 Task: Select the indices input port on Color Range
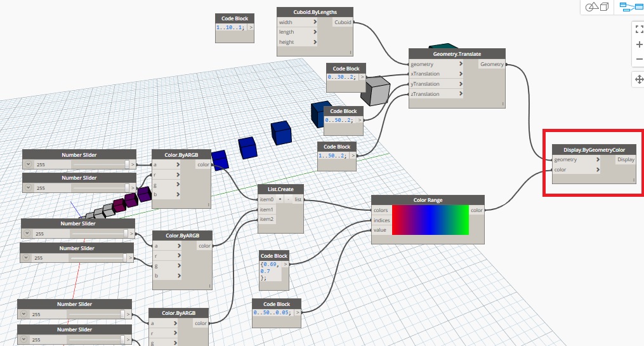click(x=381, y=220)
